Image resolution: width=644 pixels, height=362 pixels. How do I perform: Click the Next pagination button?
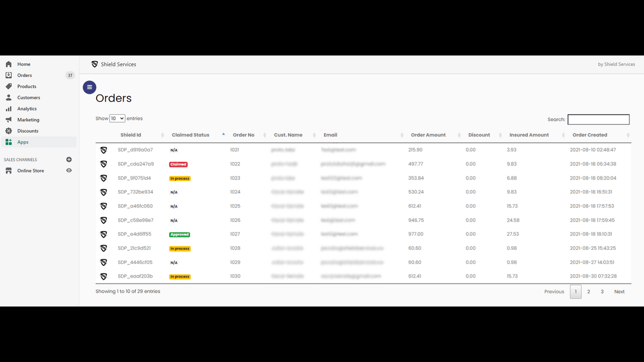pos(619,292)
